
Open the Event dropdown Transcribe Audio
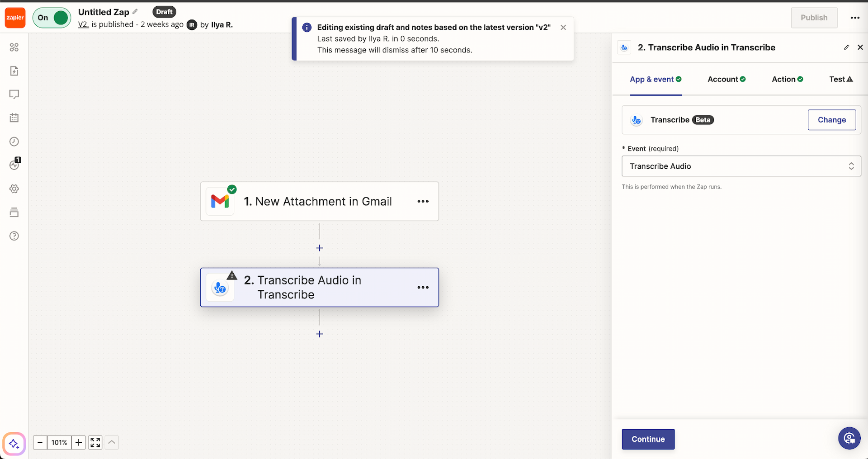(x=741, y=166)
